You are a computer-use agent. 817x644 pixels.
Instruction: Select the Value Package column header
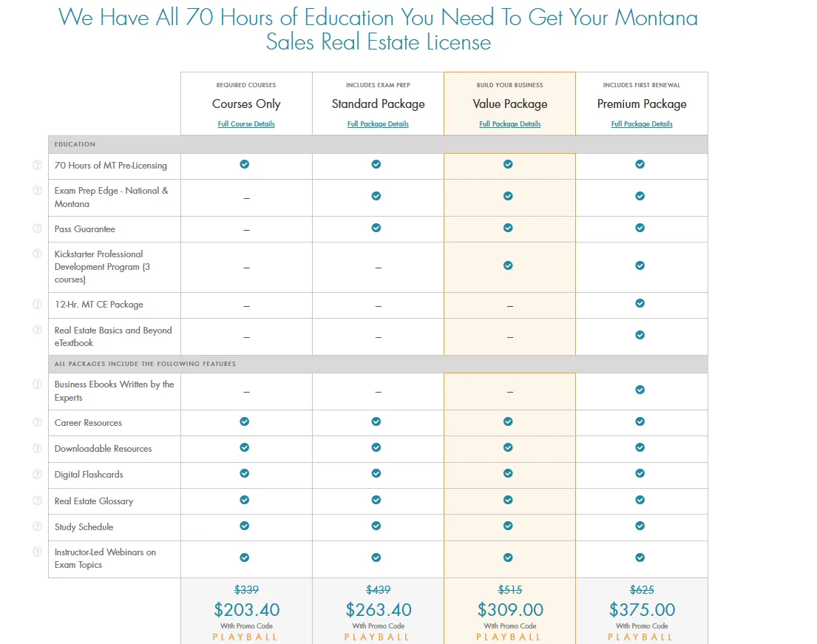(x=509, y=104)
